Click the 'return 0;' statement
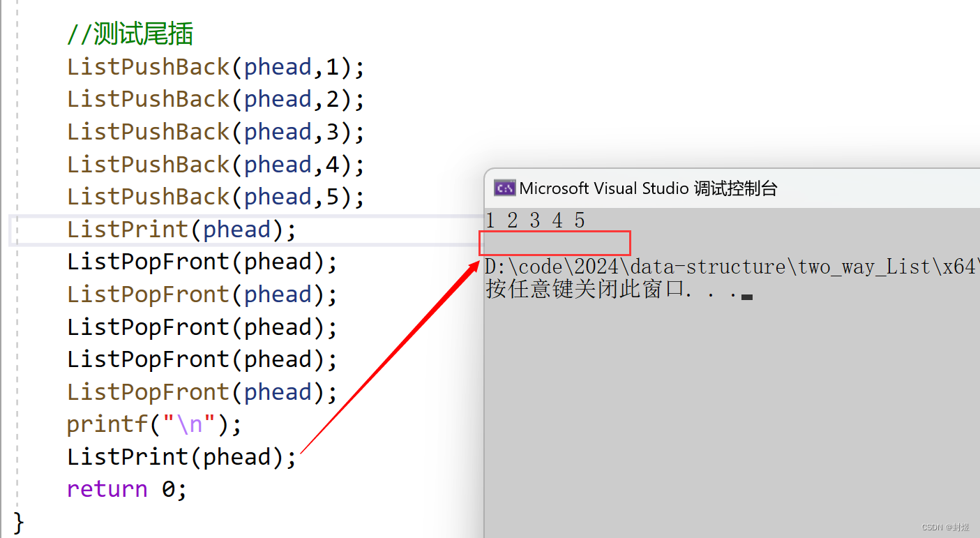This screenshot has width=980, height=538. point(127,489)
